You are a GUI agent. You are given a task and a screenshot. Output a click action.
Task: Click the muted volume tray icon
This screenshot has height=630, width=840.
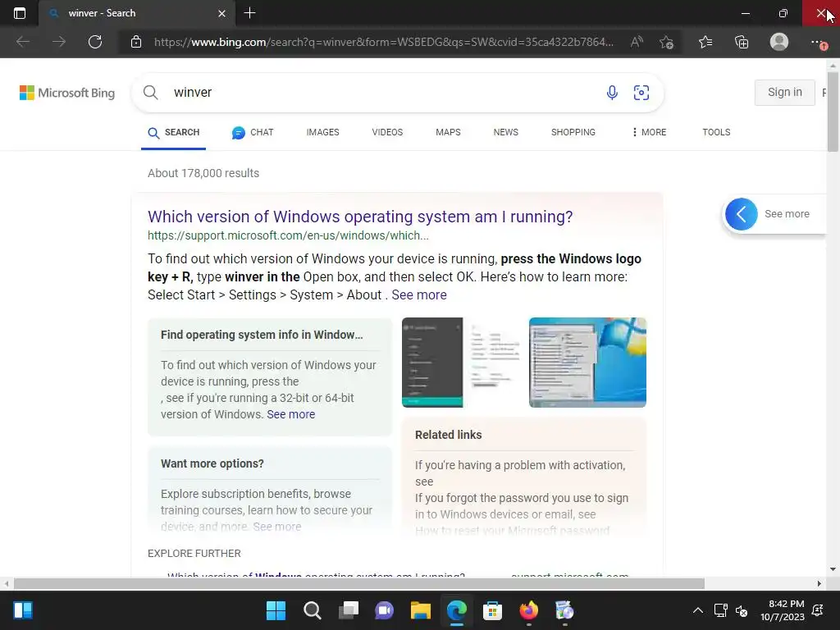pyautogui.click(x=742, y=610)
